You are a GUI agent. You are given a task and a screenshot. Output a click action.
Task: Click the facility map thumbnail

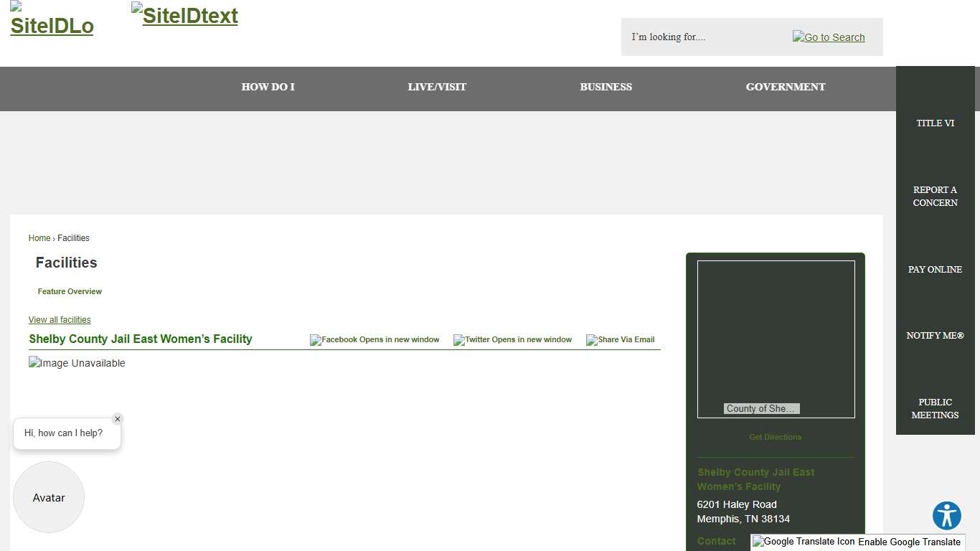pyautogui.click(x=776, y=337)
